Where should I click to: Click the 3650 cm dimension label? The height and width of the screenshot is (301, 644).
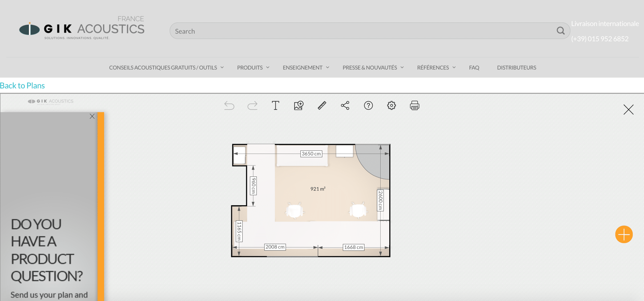311,154
